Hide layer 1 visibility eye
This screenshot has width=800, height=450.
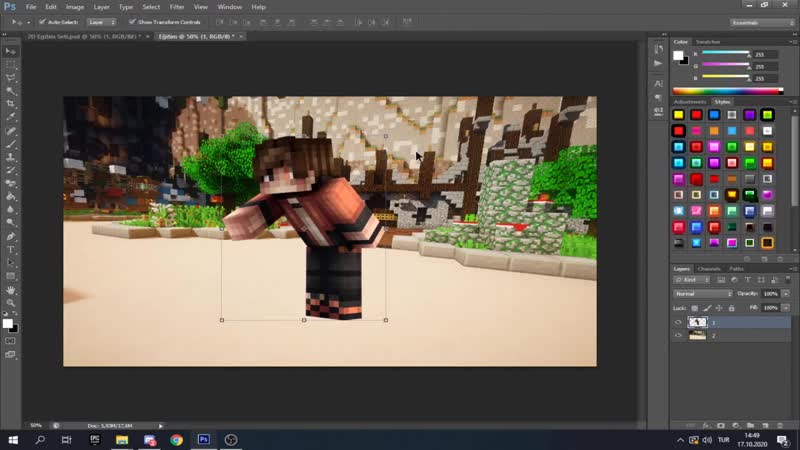pos(678,322)
